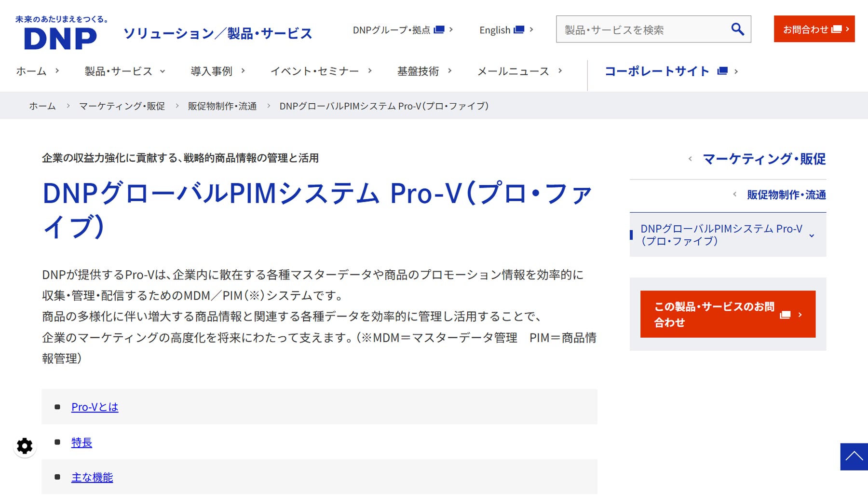
Task: Expand sidebar DNPグローバルPIMシステム Pro-V chevron
Action: click(812, 235)
